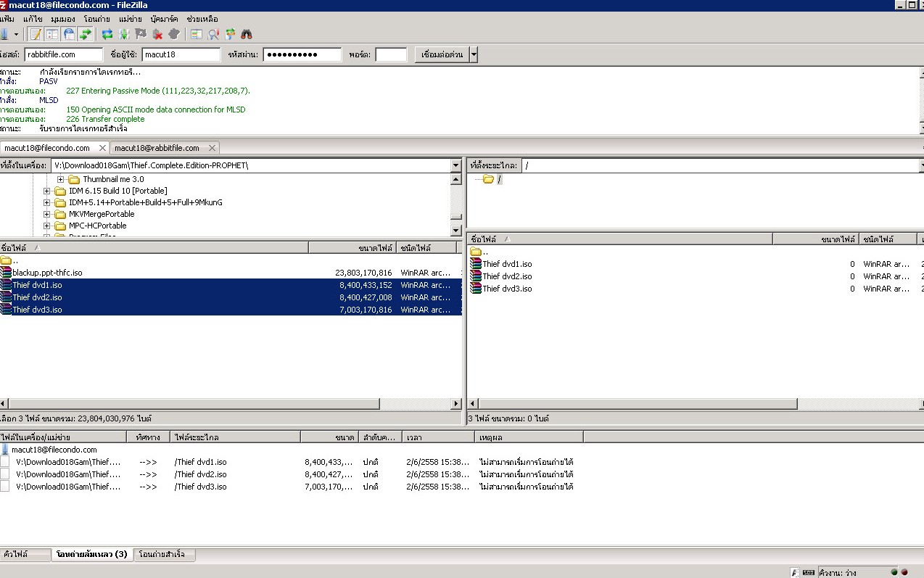Image resolution: width=924 pixels, height=578 pixels.
Task: Sort local files by ขนาดไฟล์ column
Action: pyautogui.click(x=352, y=248)
